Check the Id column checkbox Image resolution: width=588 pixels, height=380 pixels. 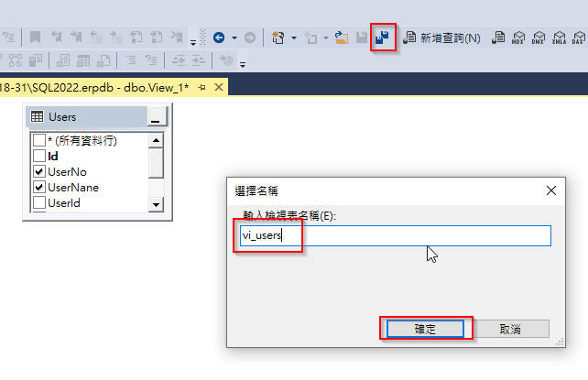[39, 156]
